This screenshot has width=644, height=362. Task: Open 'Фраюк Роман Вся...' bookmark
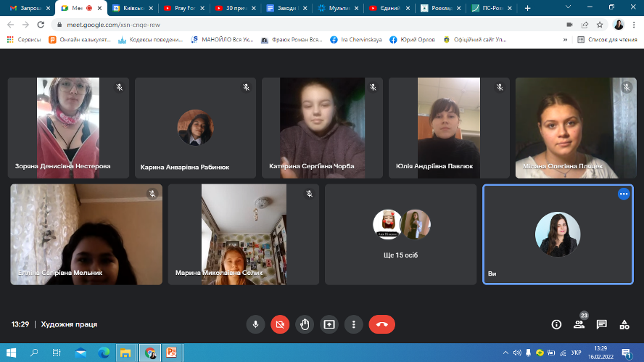pos(292,39)
